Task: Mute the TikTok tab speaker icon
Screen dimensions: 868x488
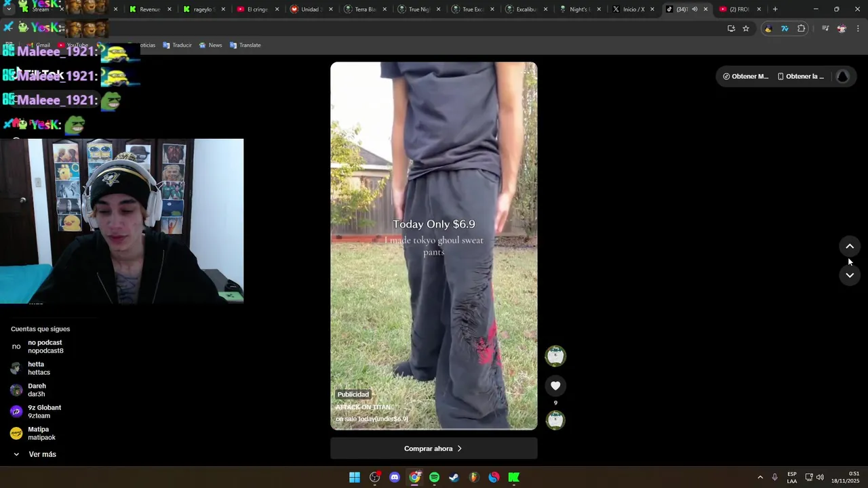Action: coord(694,9)
